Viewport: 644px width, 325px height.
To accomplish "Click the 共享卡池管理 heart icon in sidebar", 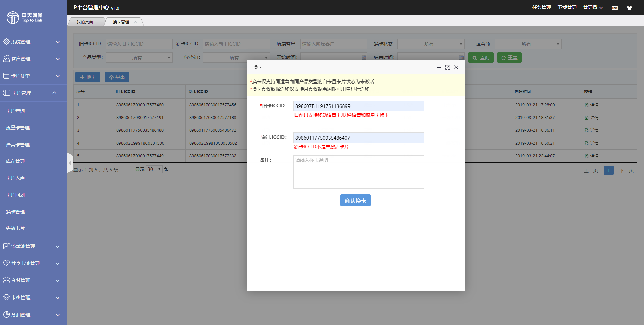I will click(x=6, y=263).
